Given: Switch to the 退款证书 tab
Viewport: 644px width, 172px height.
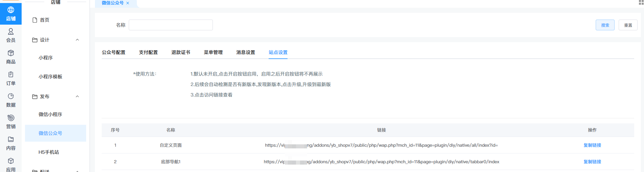Looking at the screenshot, I should 181,52.
